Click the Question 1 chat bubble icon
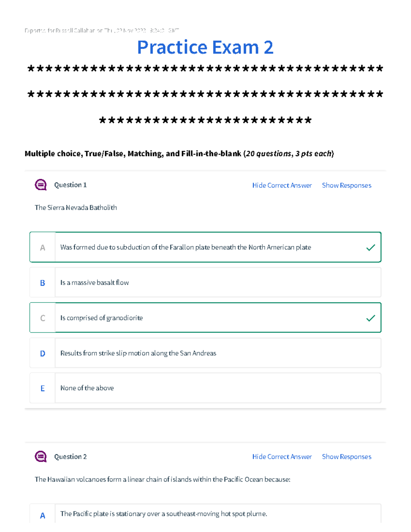 pyautogui.click(x=41, y=185)
